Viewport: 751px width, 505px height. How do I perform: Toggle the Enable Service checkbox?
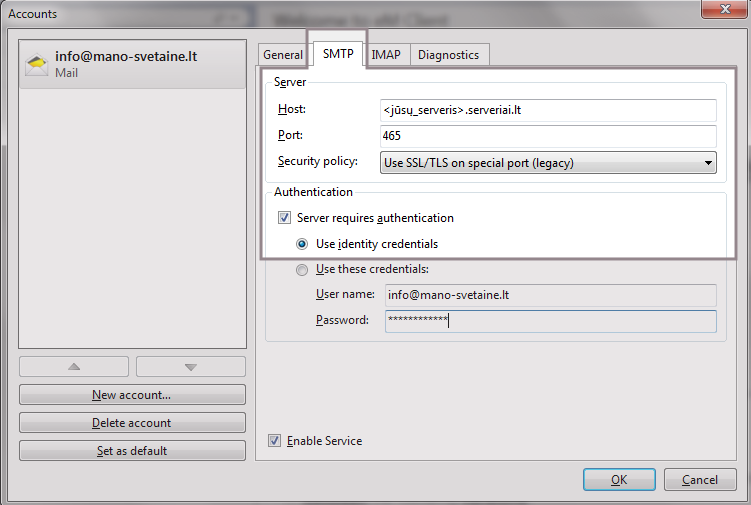coord(275,441)
